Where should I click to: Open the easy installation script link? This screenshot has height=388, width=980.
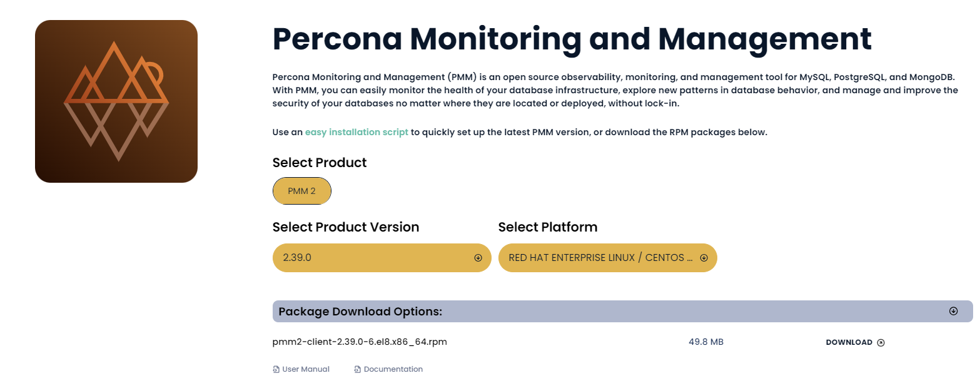pos(356,132)
